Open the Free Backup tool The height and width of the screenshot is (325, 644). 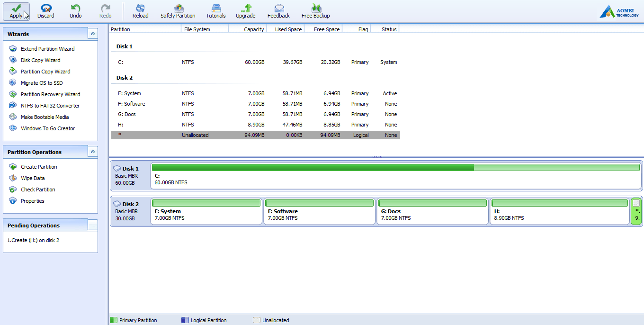pos(316,11)
